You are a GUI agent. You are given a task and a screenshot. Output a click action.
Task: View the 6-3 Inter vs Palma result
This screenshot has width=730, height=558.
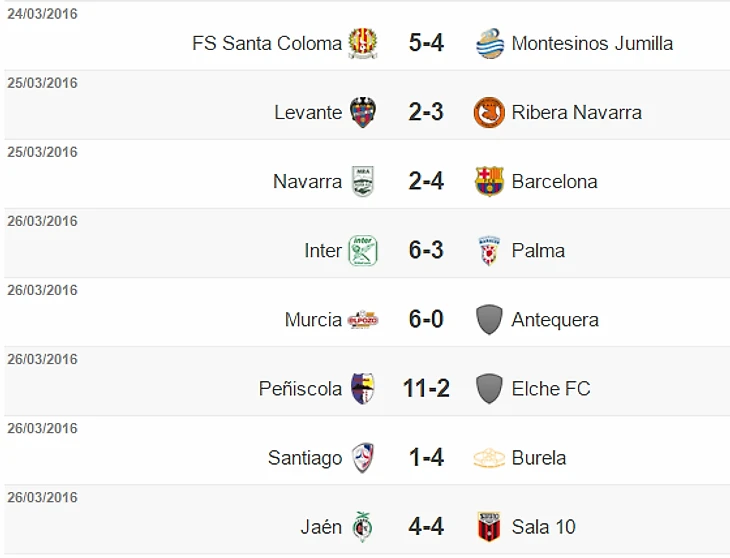point(426,250)
